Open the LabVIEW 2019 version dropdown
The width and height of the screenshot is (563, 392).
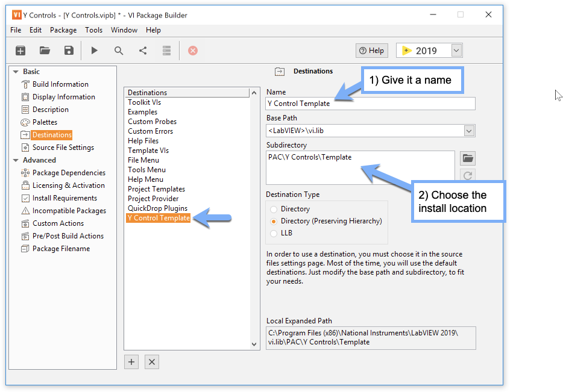pyautogui.click(x=456, y=51)
